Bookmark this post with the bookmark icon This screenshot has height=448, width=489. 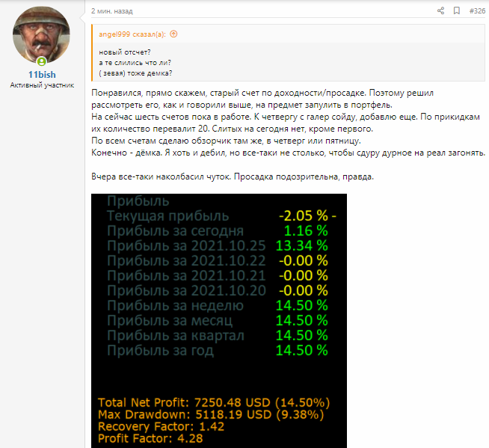[457, 11]
